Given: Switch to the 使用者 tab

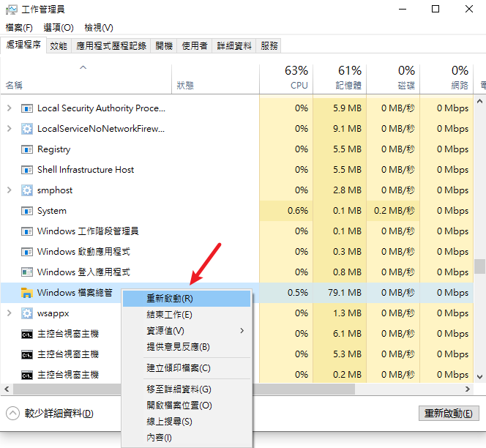Looking at the screenshot, I should pyautogui.click(x=195, y=46).
